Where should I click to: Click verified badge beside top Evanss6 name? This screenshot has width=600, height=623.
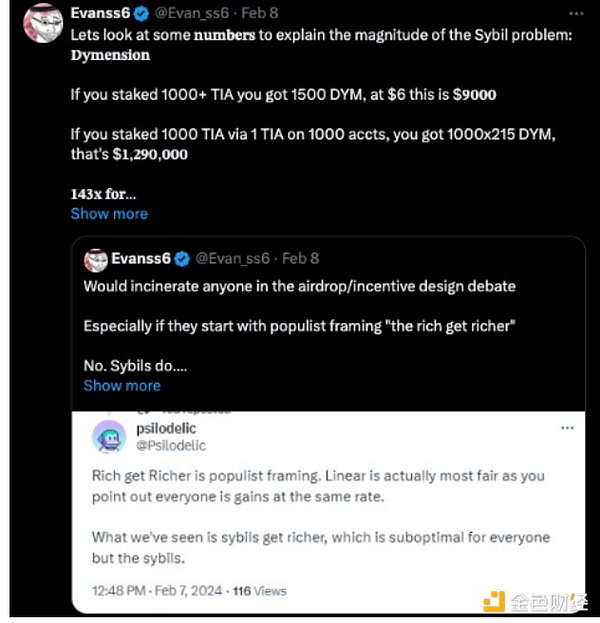pos(140,15)
